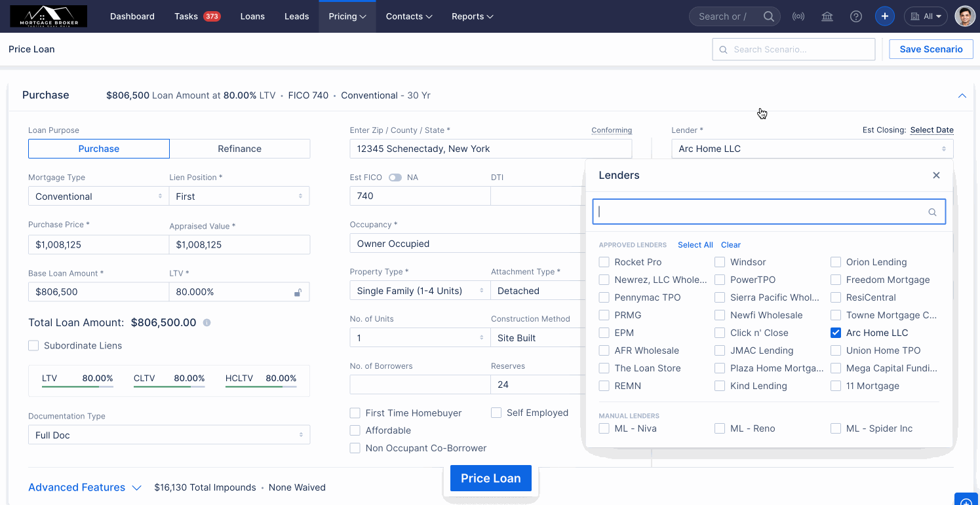Open the user profile avatar
Viewport: 980px width, 505px height.
(x=965, y=16)
